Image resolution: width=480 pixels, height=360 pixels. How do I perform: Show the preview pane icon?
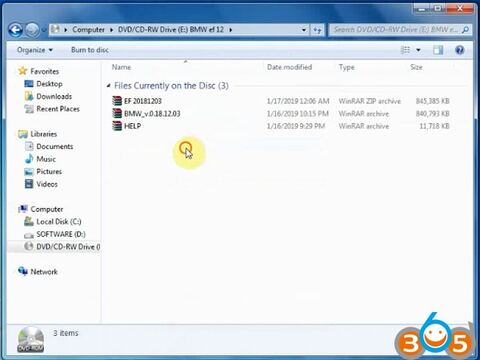438,50
